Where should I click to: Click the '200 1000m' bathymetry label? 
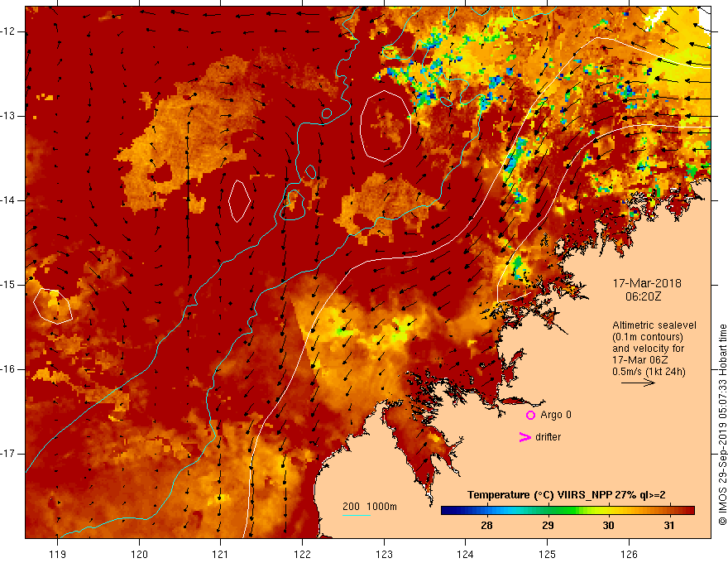tap(370, 507)
